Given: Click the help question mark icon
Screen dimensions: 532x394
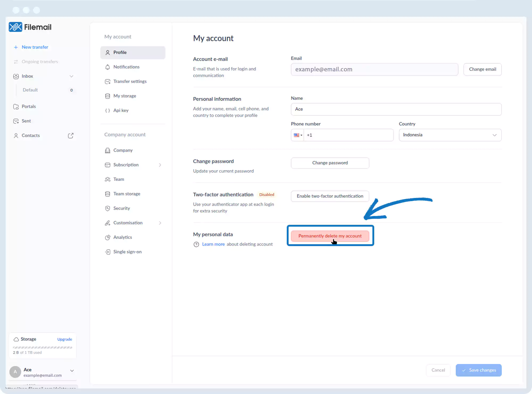Looking at the screenshot, I should pyautogui.click(x=196, y=244).
